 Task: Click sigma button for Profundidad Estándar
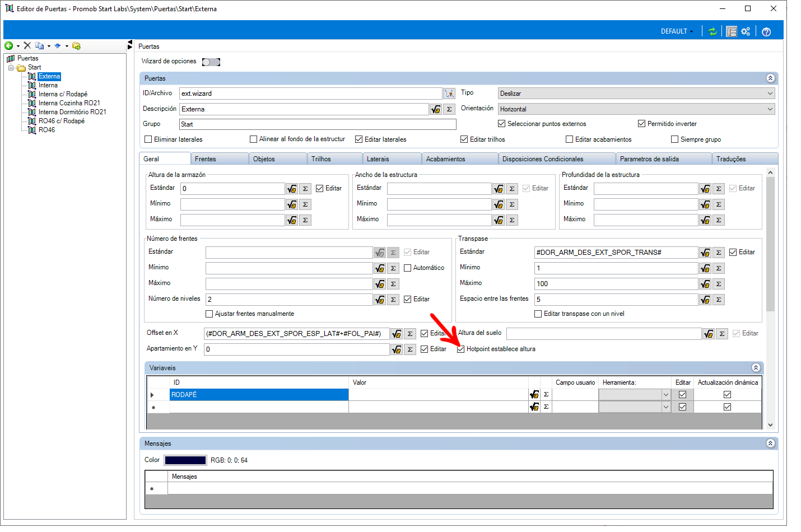[719, 189]
